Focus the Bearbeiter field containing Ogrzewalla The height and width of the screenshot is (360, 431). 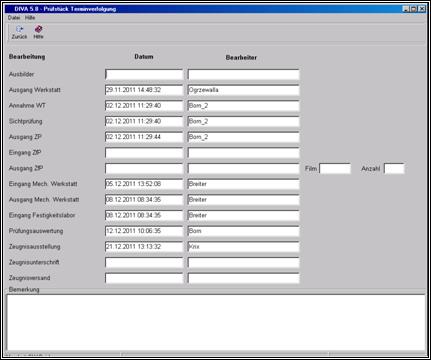pos(243,90)
